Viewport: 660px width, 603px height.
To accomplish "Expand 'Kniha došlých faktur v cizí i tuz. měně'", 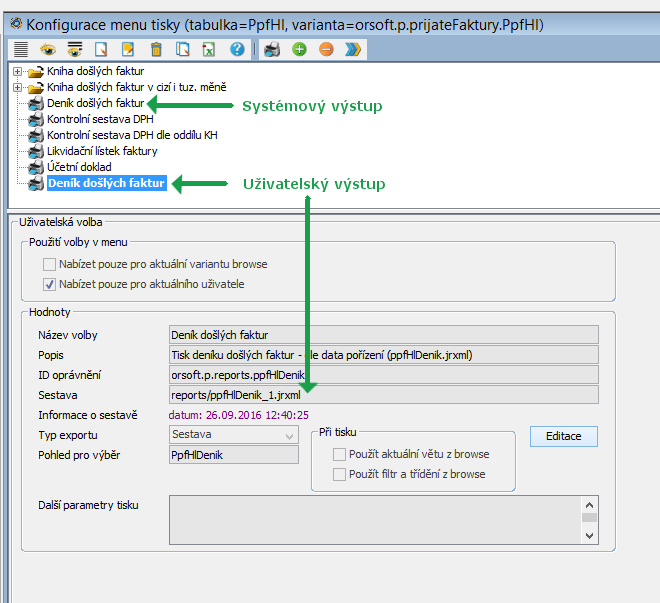I will 19,88.
